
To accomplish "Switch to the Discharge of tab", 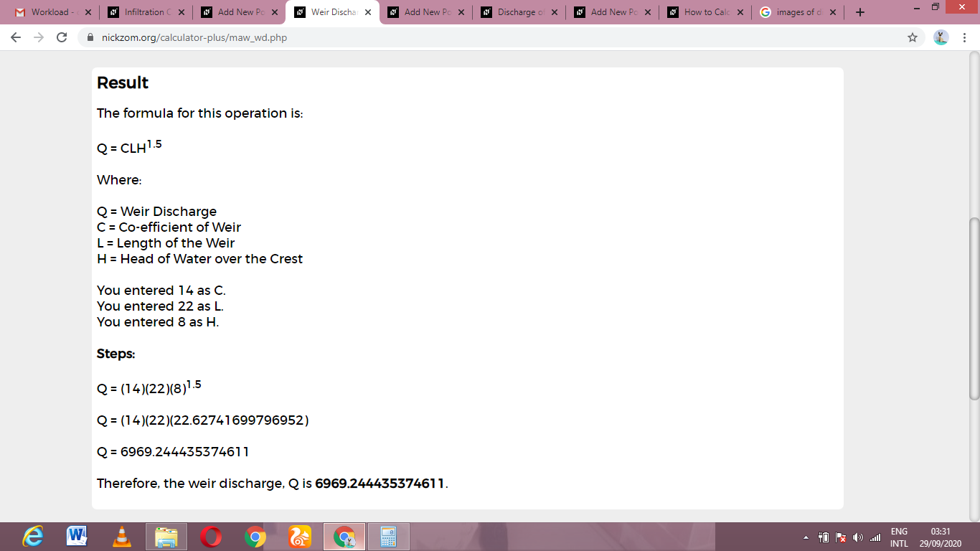I will (519, 12).
